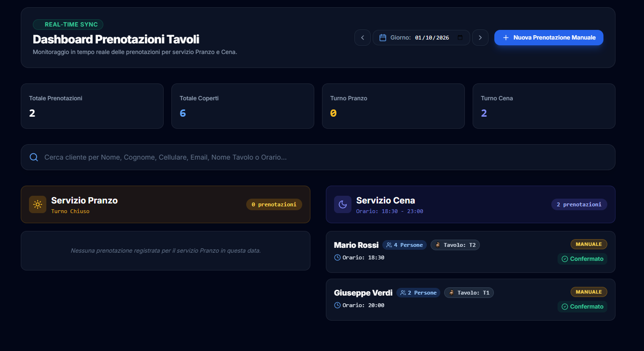
Task: Click the Servizio Cena heading
Action: pyautogui.click(x=386, y=201)
